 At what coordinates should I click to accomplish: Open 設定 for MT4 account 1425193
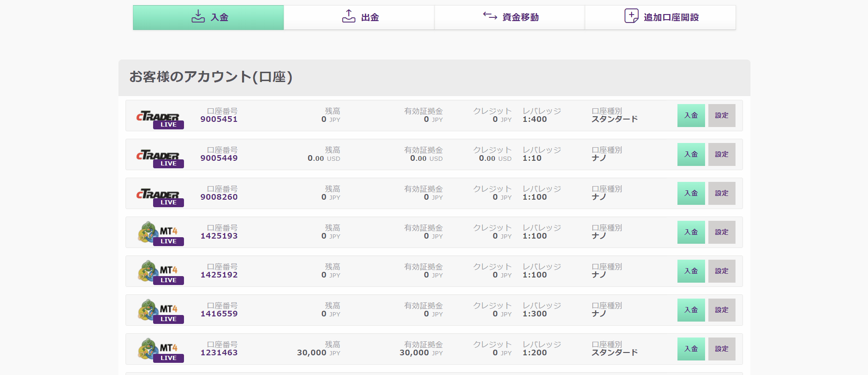coord(721,232)
